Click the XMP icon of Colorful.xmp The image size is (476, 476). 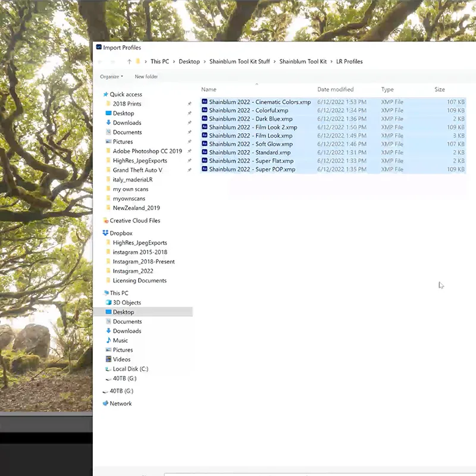click(x=205, y=110)
